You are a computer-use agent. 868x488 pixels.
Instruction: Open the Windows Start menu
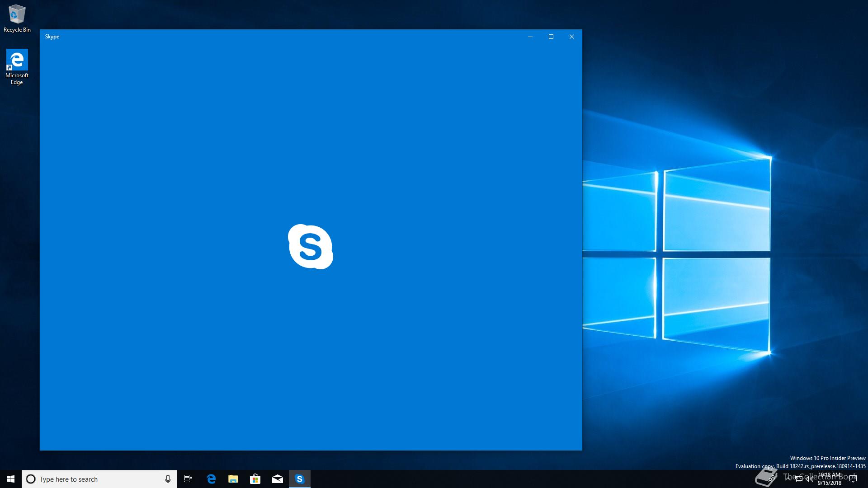[11, 479]
